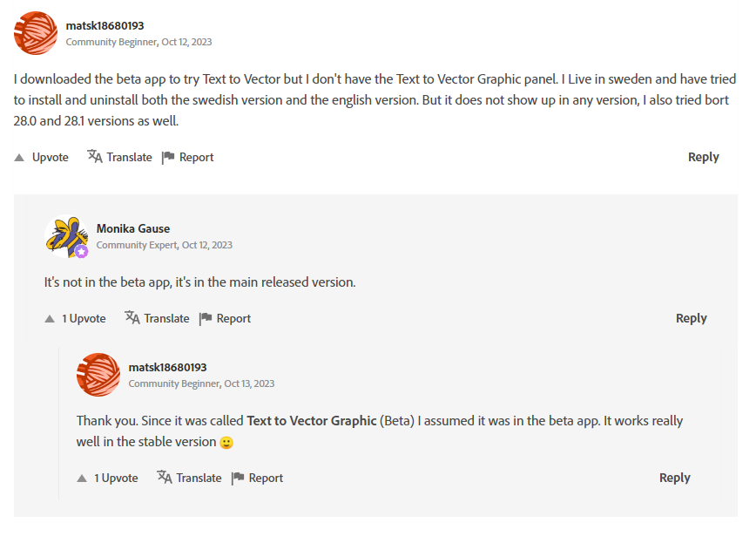The image size is (756, 543).
Task: Click the matsk18680193 avatar in the nested reply
Action: (x=98, y=375)
